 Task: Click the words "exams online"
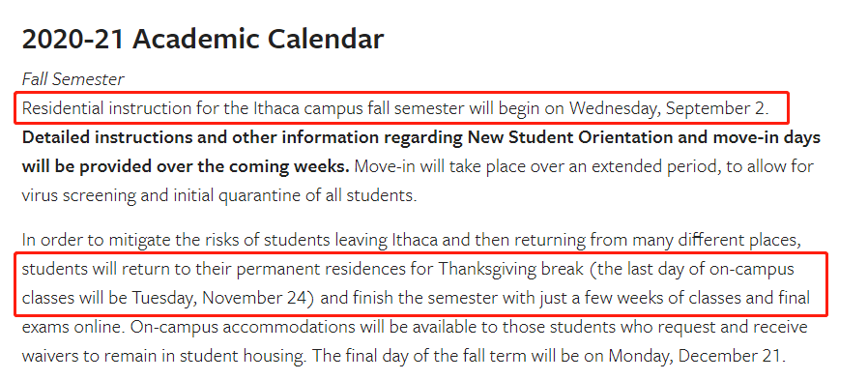[x=71, y=327]
